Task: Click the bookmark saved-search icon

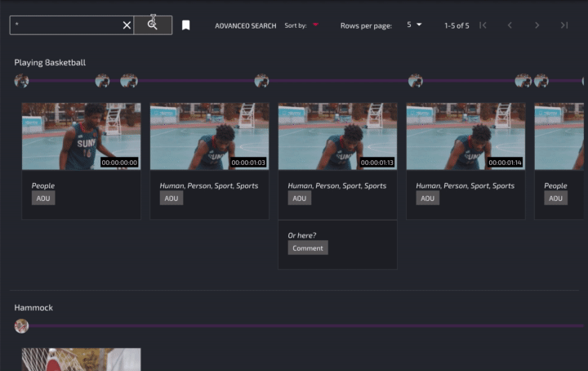Action: click(x=186, y=25)
